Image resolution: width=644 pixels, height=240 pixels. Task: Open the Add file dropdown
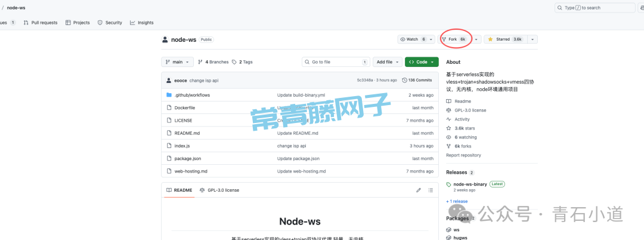point(388,62)
